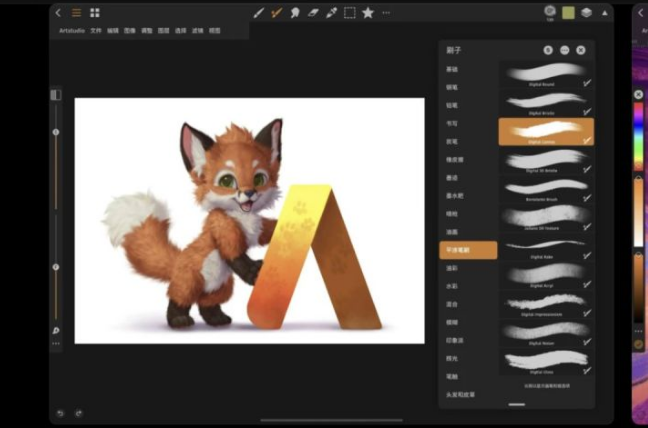Open the 视图 menu
Viewport: 648px width, 428px height.
[214, 31]
